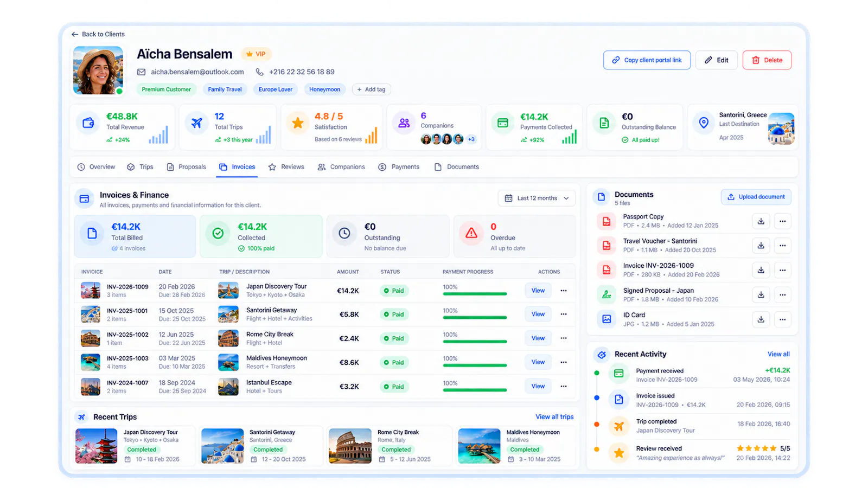868x488 pixels.
Task: Copy the client portal link
Action: point(647,60)
